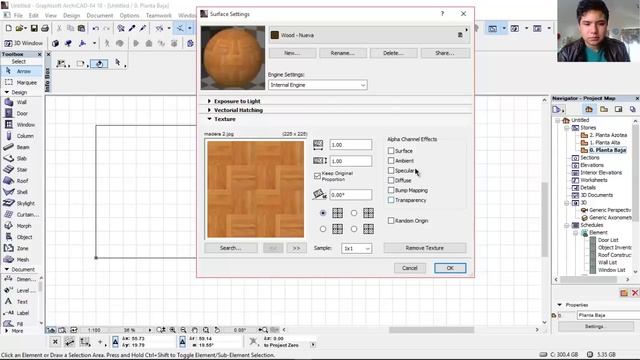
Task: Collapse the Design toolbox group
Action: point(7,92)
